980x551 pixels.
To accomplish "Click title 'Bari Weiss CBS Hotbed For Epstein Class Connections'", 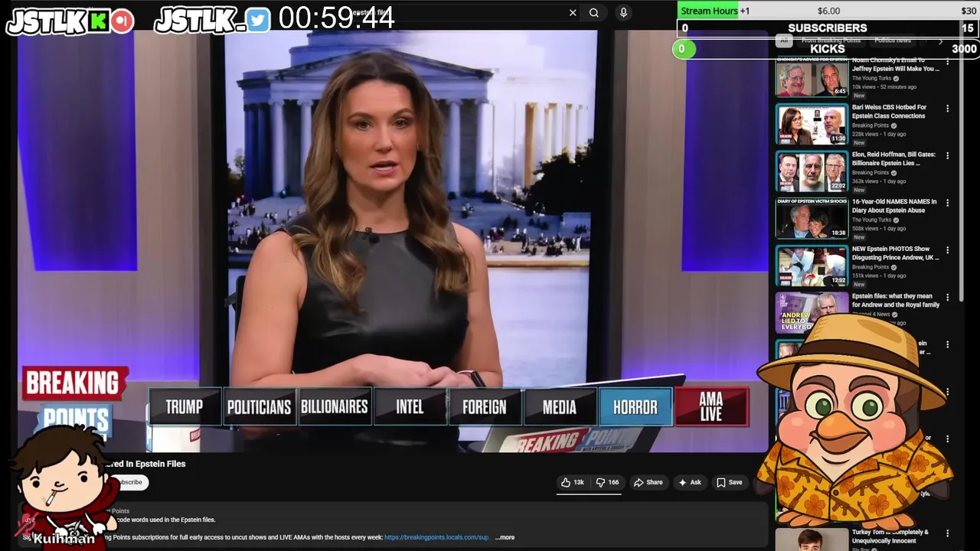I will tap(889, 112).
